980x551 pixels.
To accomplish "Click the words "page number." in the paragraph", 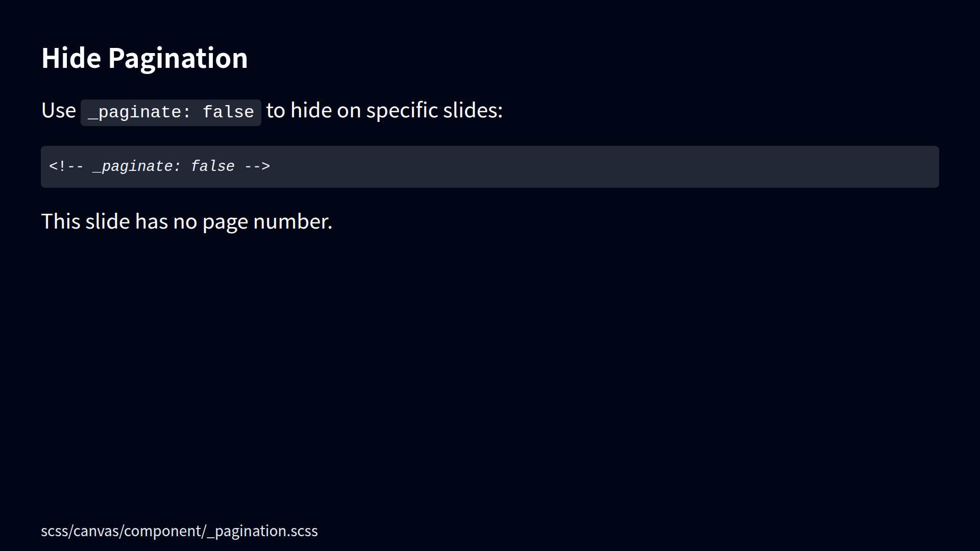I will [267, 221].
